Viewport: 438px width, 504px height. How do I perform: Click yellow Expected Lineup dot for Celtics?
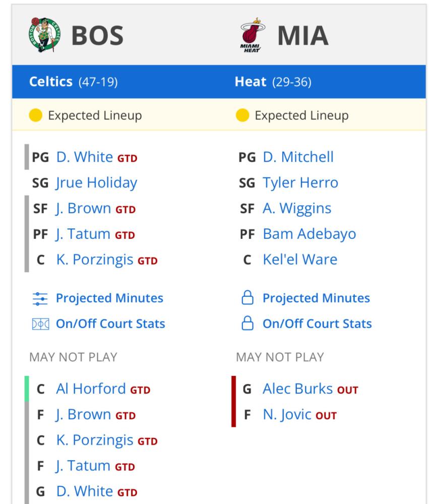[36, 115]
